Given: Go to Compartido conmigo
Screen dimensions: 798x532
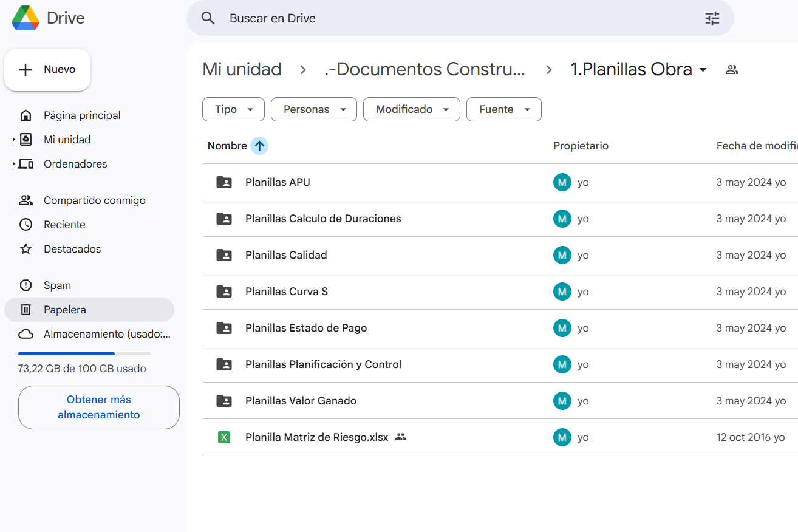Looking at the screenshot, I should (94, 200).
